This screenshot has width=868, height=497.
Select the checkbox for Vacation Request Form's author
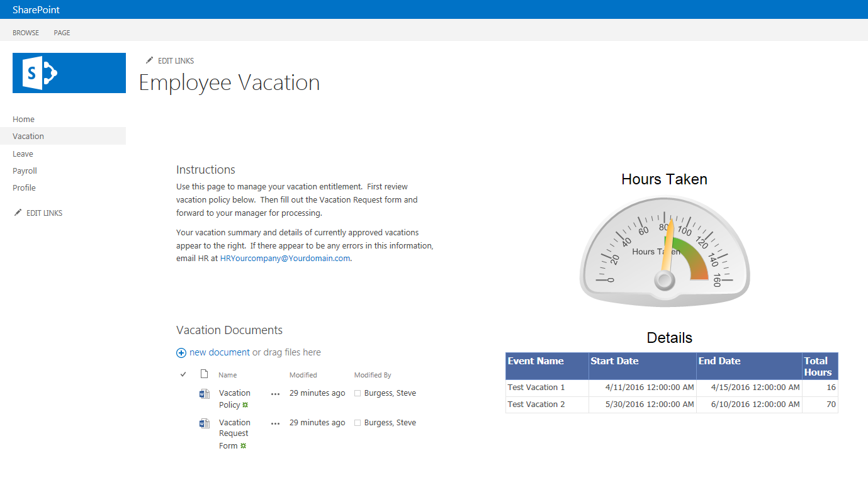click(358, 422)
